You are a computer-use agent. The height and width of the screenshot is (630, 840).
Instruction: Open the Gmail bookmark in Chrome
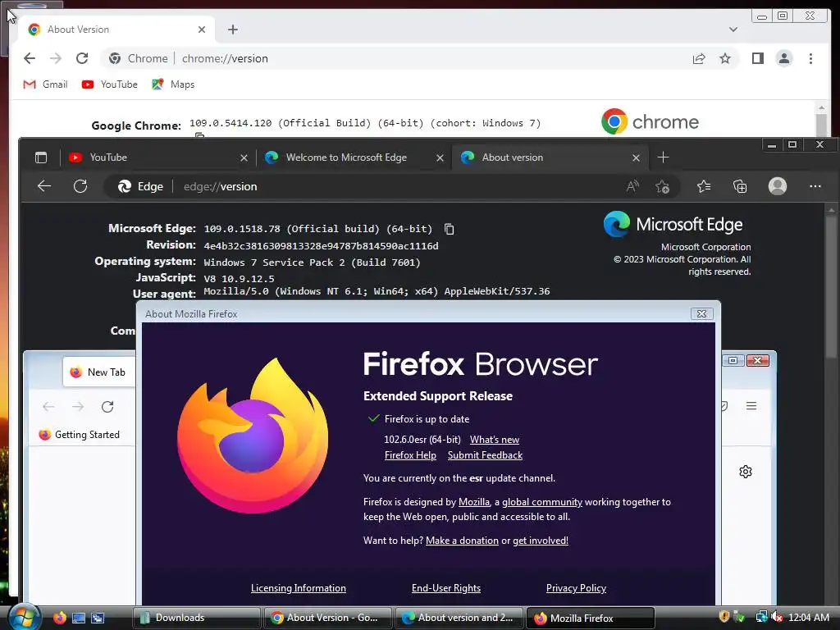45,84
